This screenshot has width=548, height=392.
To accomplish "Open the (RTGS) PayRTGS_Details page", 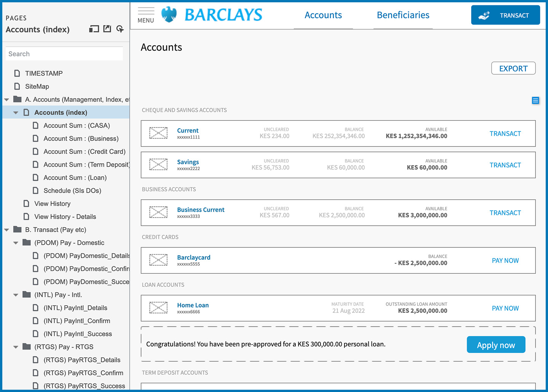I will coord(82,360).
